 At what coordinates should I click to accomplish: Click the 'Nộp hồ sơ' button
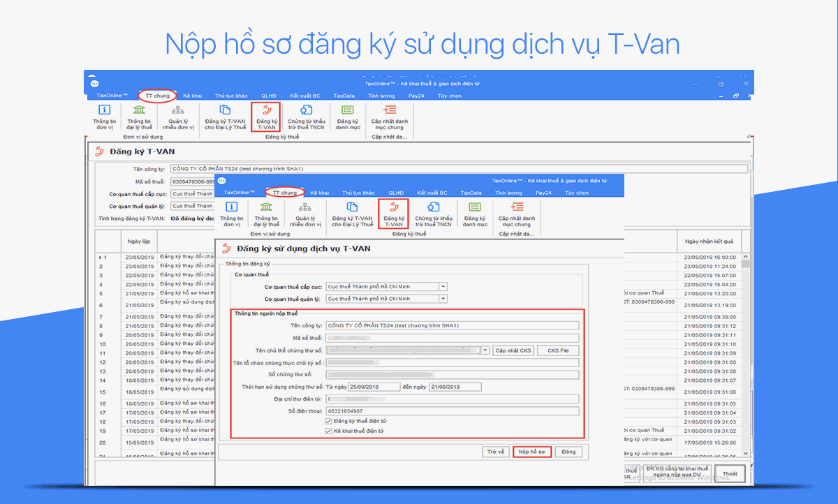tap(532, 452)
